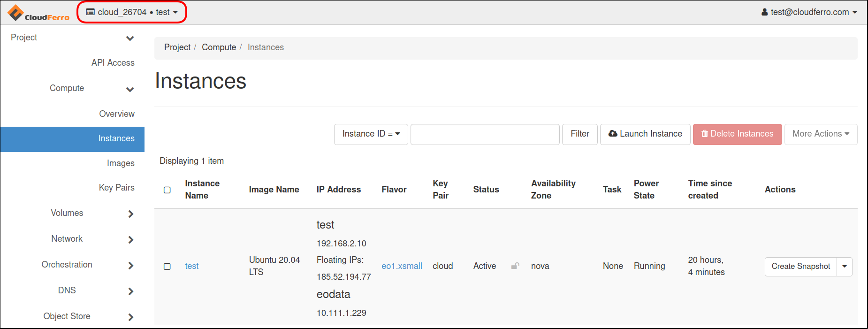Open the eo1.xsmall flavor link
The image size is (868, 329).
click(x=402, y=266)
